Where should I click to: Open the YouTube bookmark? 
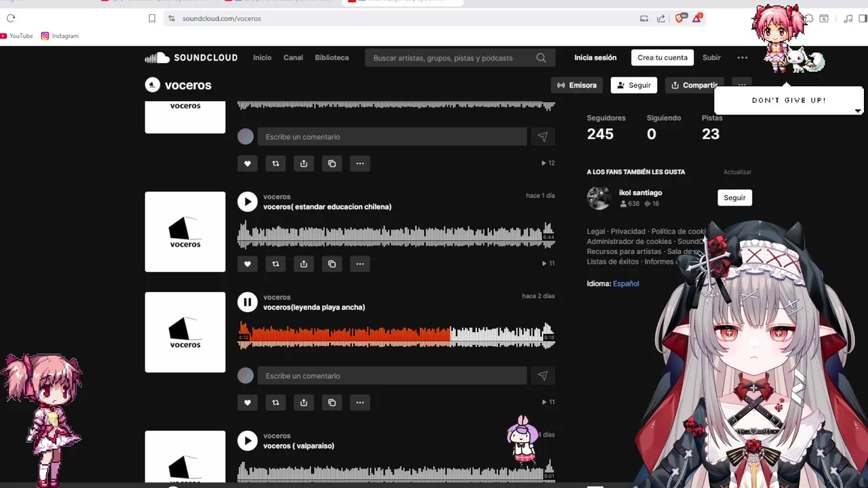16,36
